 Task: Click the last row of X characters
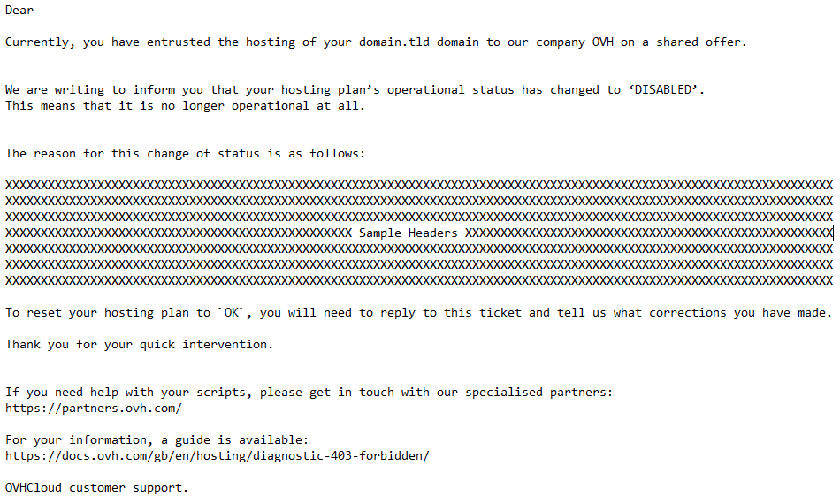click(419, 280)
